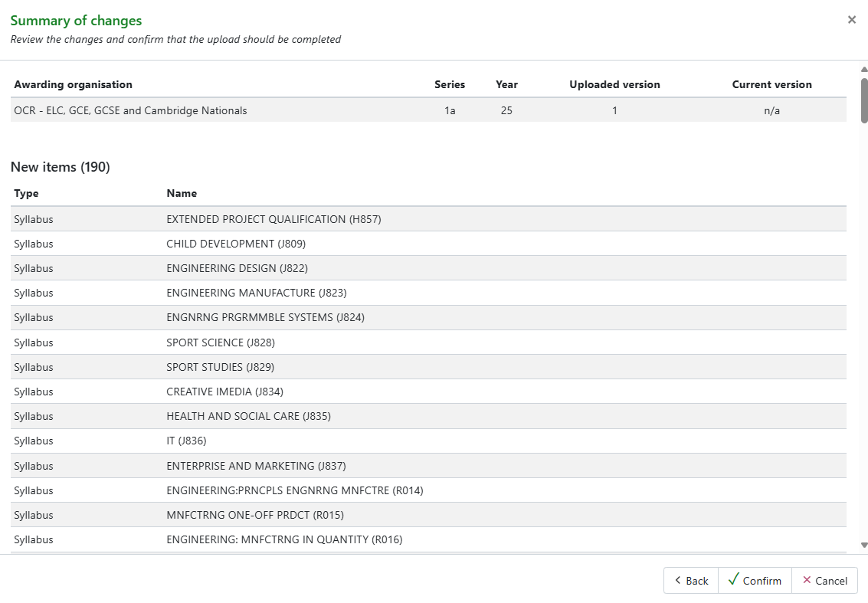
Task: Select CHILD DEVELOPMENT (J809) row
Action: pyautogui.click(x=428, y=244)
